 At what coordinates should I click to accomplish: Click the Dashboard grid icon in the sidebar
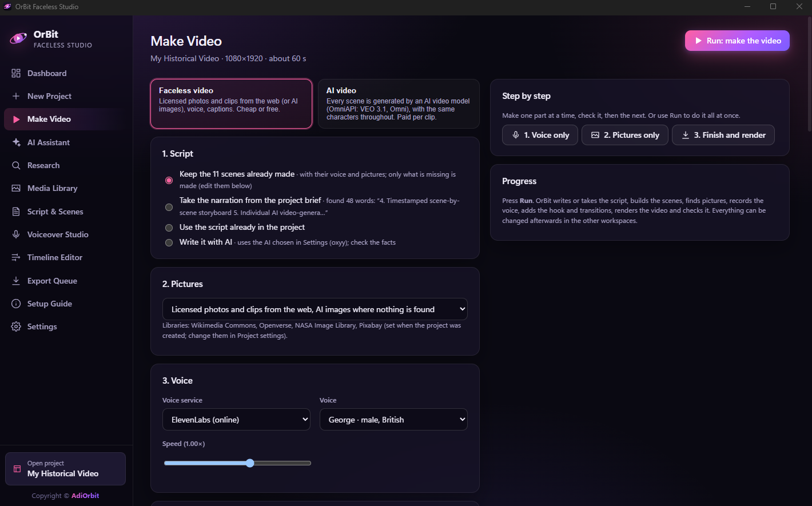[16, 73]
